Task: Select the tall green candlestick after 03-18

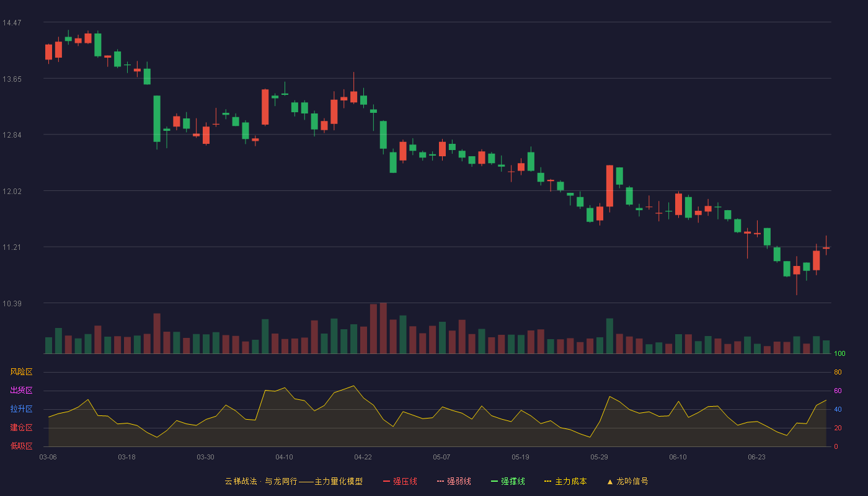Action: click(x=157, y=119)
